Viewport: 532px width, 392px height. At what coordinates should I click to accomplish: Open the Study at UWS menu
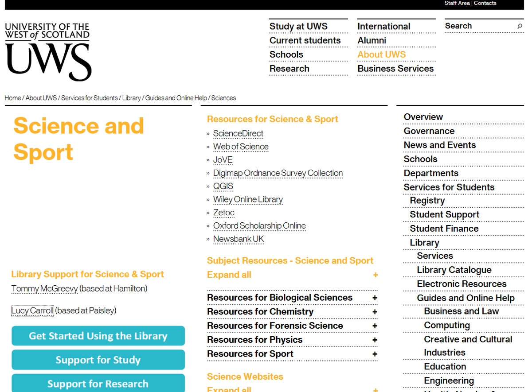pyautogui.click(x=298, y=27)
